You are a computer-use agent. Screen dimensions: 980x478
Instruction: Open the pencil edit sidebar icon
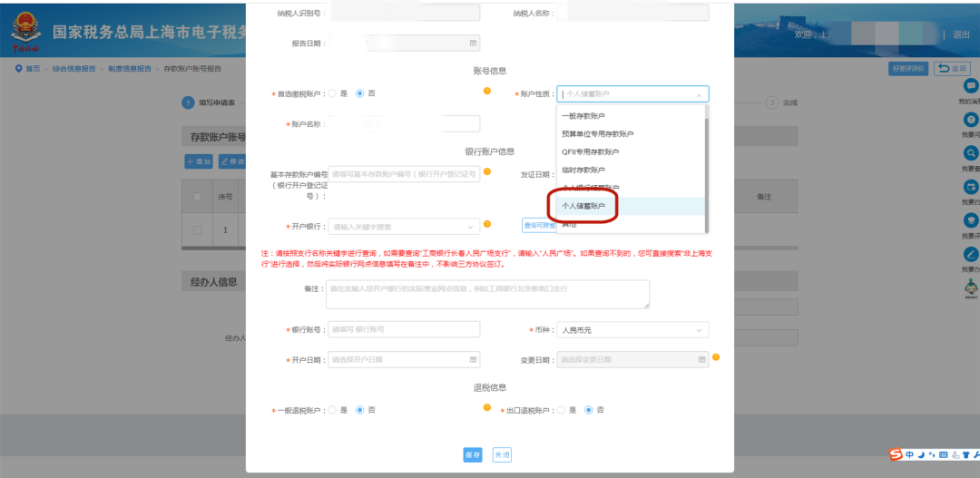[971, 254]
